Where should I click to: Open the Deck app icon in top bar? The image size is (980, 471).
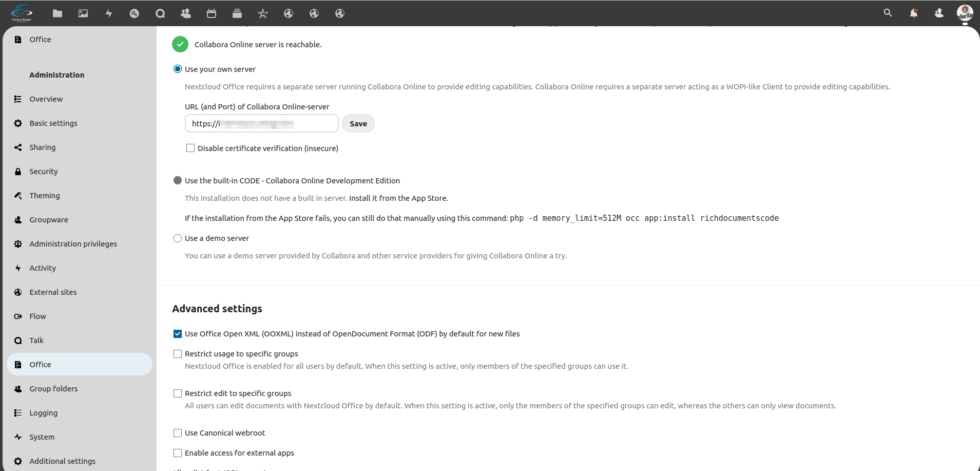click(237, 13)
